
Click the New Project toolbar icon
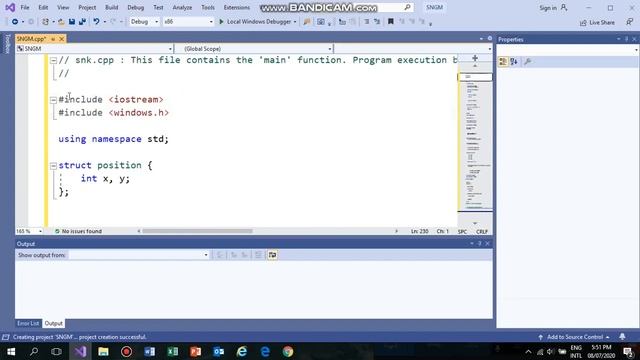pos(45,22)
